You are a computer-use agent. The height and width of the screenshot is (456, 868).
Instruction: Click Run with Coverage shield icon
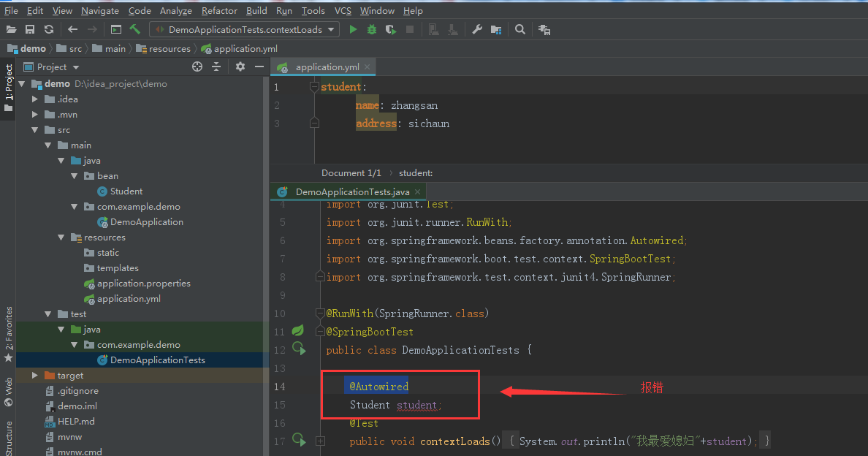coord(391,30)
